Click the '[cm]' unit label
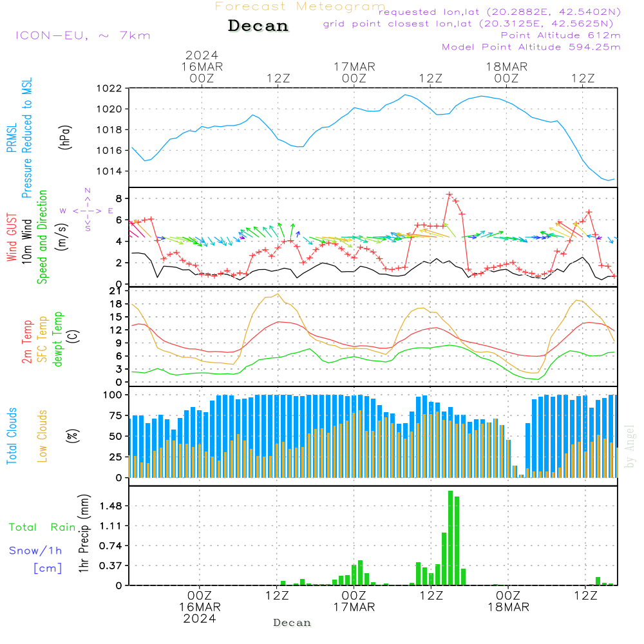Viewport: 644px width, 644px height. point(48,569)
